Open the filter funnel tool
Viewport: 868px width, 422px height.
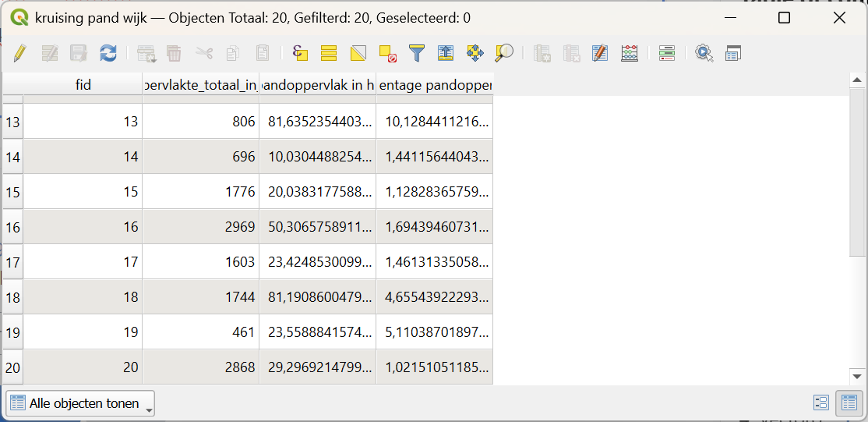(417, 53)
